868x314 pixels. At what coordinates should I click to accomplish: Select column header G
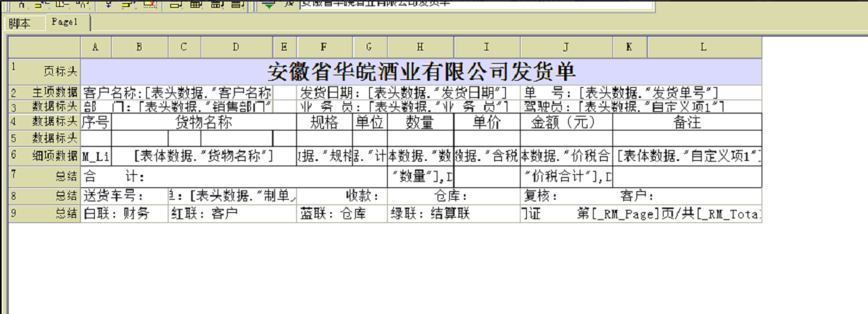(370, 47)
